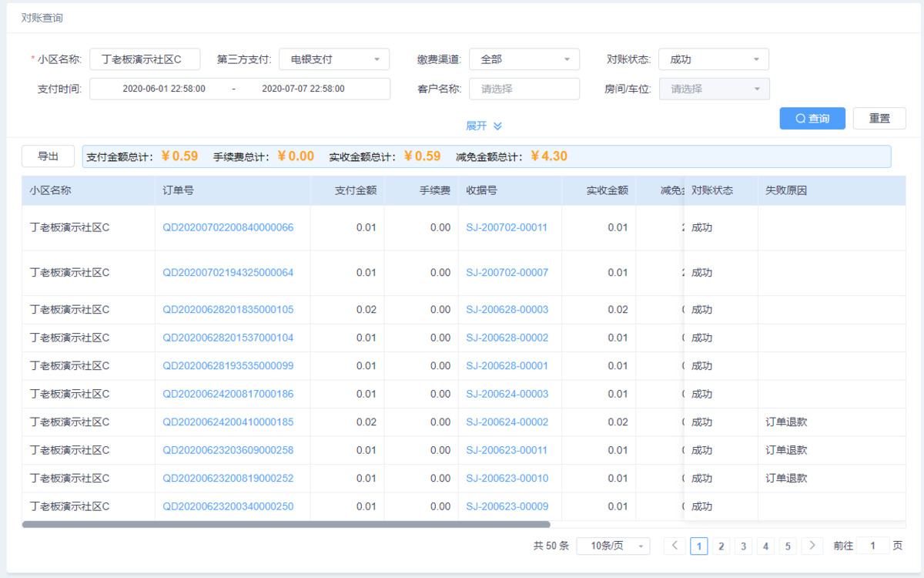Open receipt SJ-200702-00011

coord(507,227)
